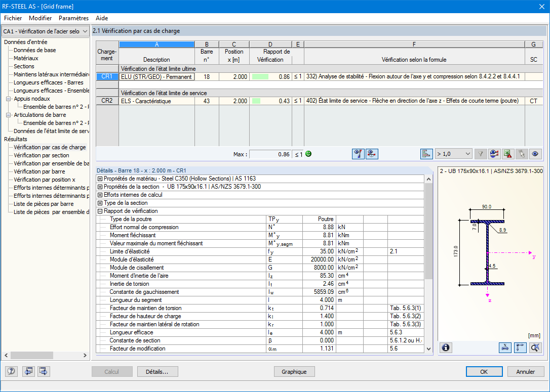Toggle show result bars on member icon
The width and height of the screenshot is (550, 392).
click(x=372, y=154)
